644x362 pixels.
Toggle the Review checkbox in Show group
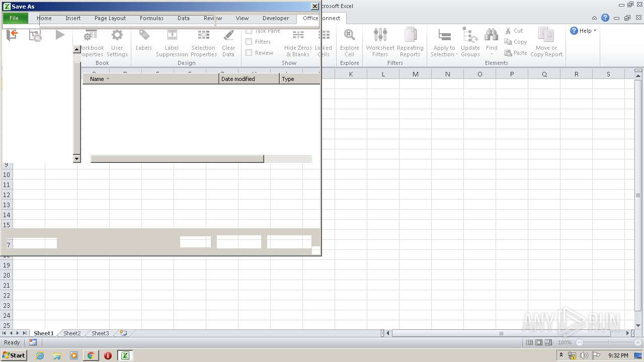[249, 53]
